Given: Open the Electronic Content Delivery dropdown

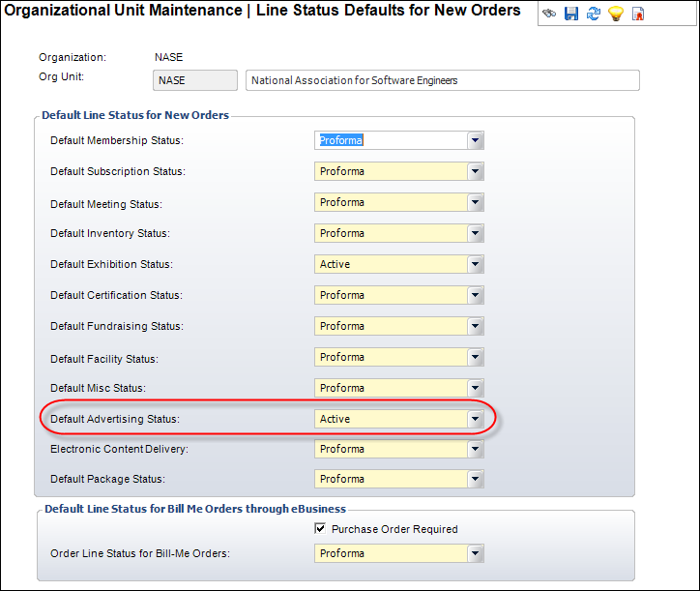Looking at the screenshot, I should click(476, 449).
